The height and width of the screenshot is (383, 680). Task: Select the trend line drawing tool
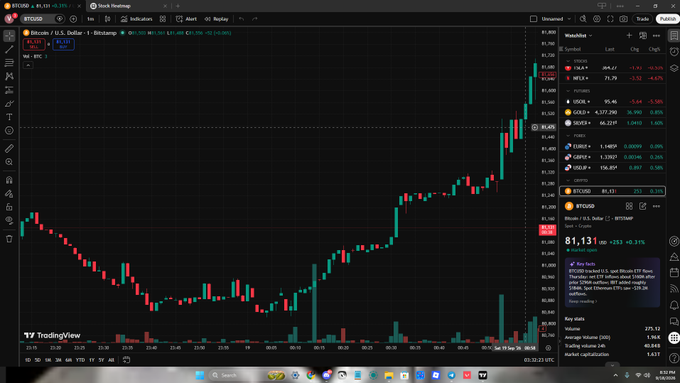coord(9,49)
